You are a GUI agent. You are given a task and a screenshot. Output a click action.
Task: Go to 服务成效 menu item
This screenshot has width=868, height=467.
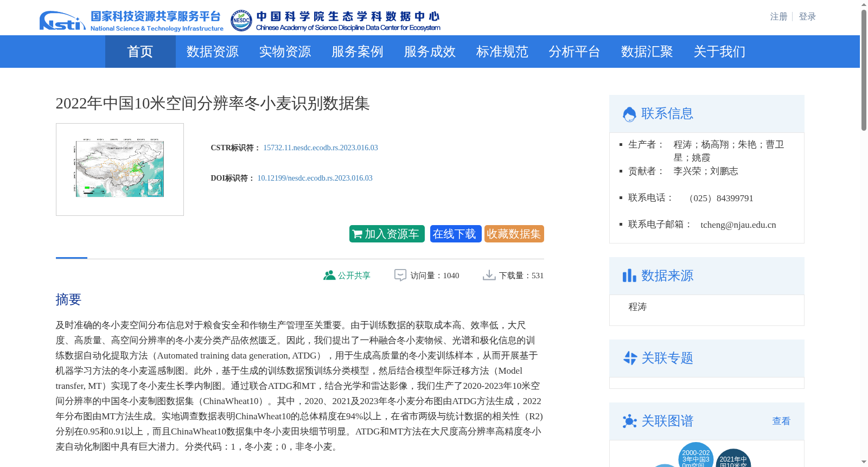(x=430, y=52)
